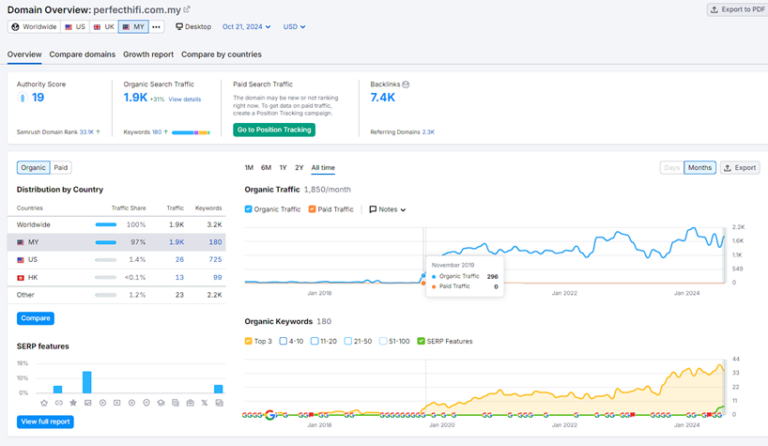Open the Overview tab
This screenshot has height=446, width=768.
click(x=24, y=54)
